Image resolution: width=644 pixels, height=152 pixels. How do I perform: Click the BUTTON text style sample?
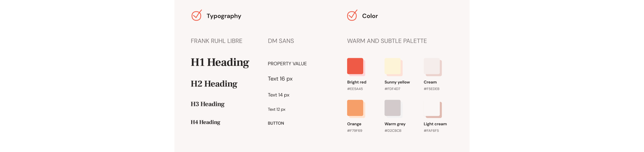276,123
